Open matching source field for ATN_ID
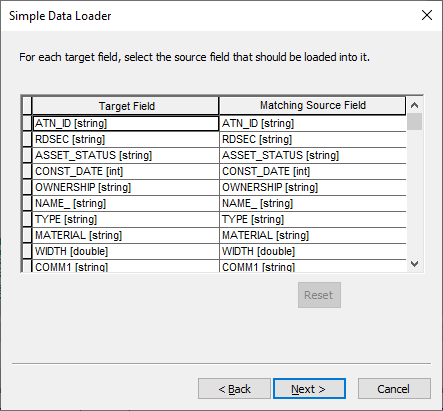The width and height of the screenshot is (443, 411). [x=313, y=123]
